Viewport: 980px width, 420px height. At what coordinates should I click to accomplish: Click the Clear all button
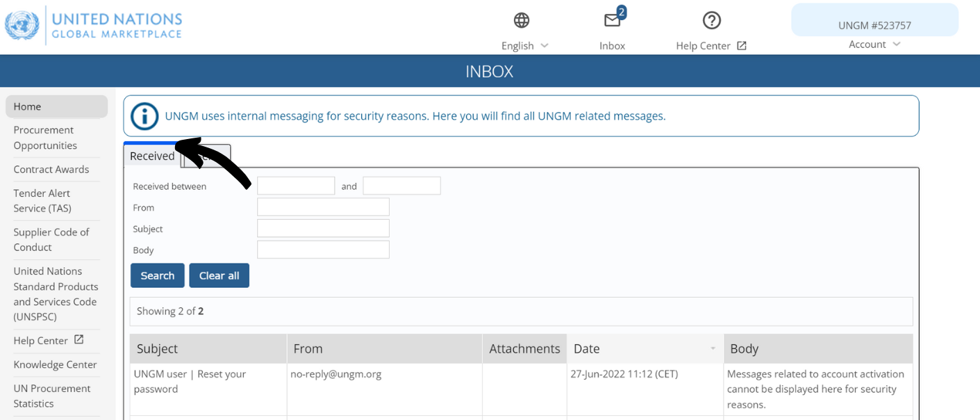pos(219,275)
